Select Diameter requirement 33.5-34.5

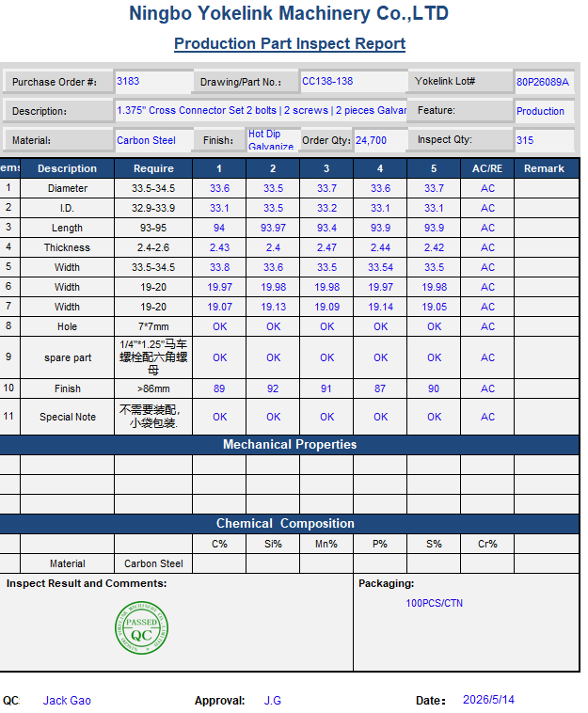[153, 188]
